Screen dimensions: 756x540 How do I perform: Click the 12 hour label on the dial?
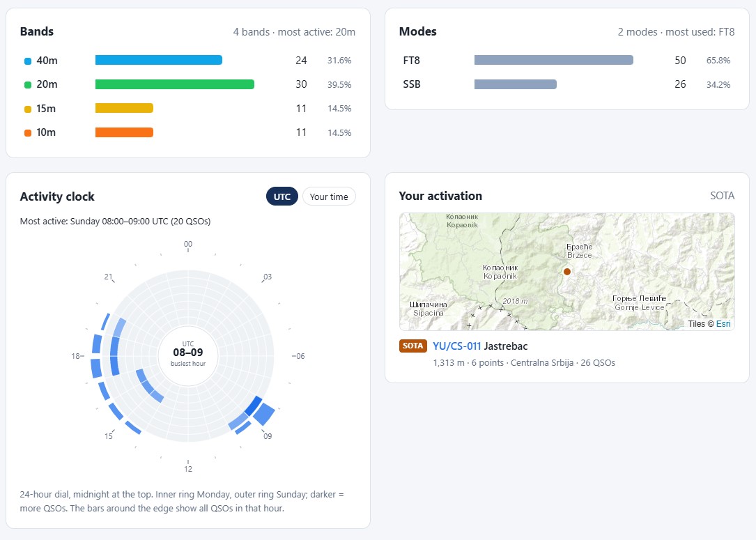[x=188, y=469]
